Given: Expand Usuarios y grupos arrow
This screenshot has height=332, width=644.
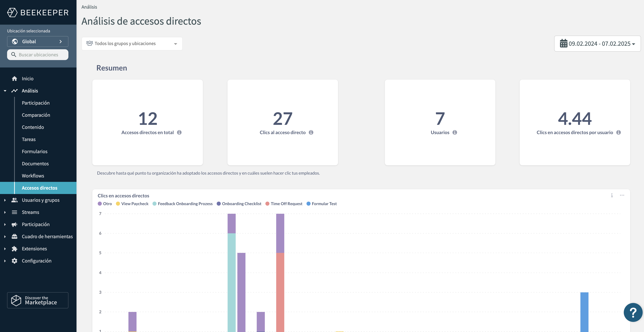Looking at the screenshot, I should pyautogui.click(x=5, y=200).
